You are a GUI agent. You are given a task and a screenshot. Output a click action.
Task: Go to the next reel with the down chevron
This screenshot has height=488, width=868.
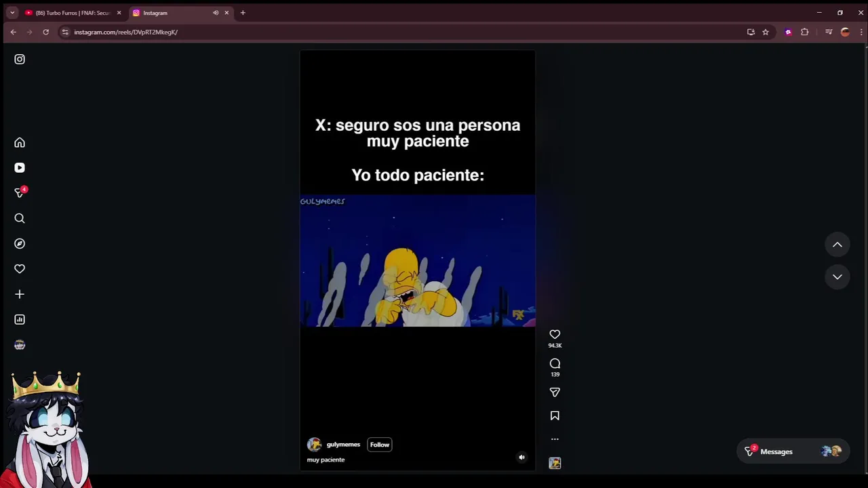pyautogui.click(x=837, y=277)
